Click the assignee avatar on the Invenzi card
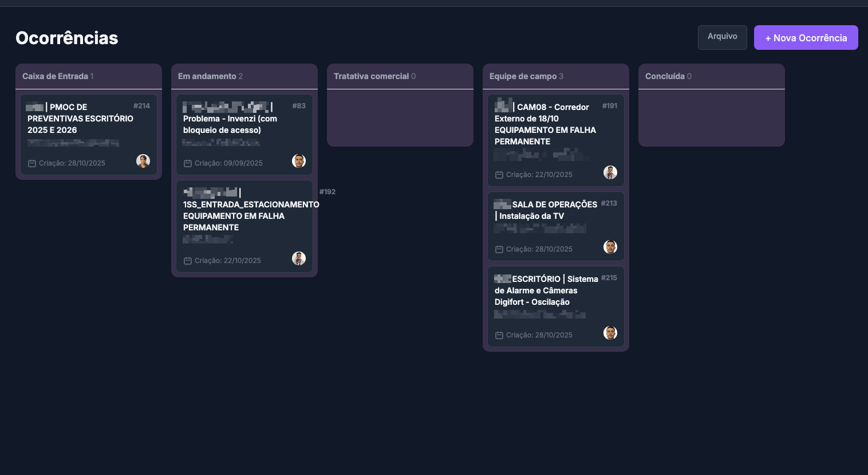Screen dimensions: 868x475 click(298, 161)
